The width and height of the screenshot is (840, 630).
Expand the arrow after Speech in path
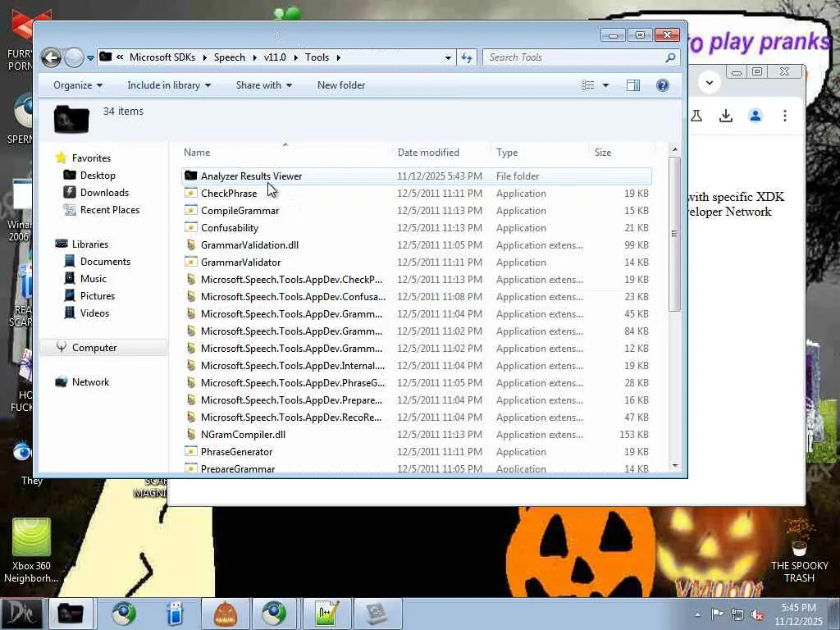click(254, 58)
